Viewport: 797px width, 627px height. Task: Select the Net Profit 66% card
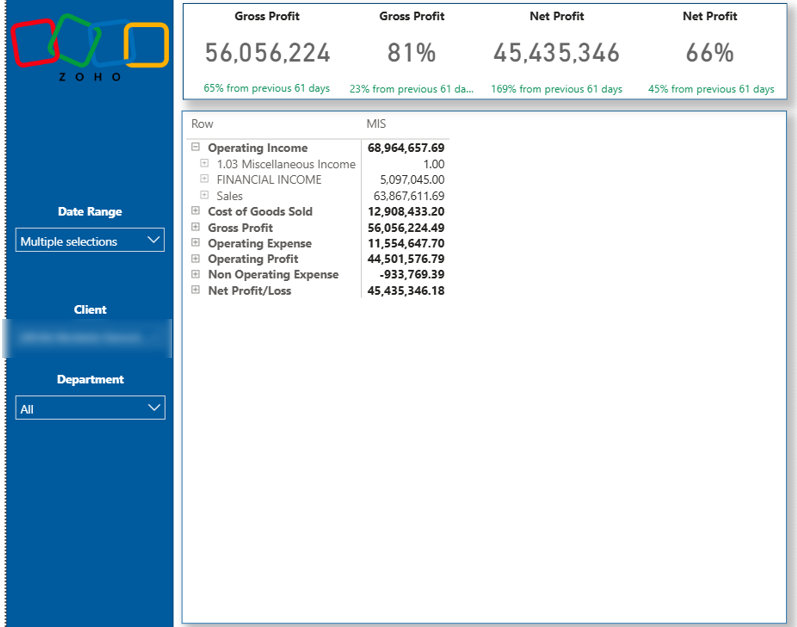(710, 53)
